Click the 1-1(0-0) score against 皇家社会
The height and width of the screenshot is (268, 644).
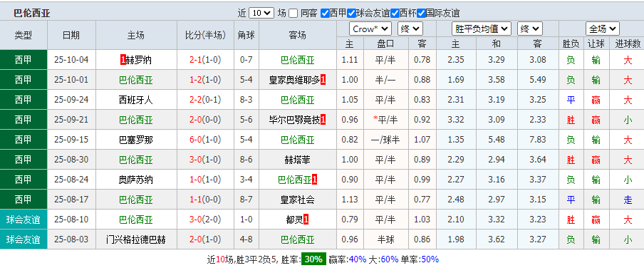(x=205, y=200)
